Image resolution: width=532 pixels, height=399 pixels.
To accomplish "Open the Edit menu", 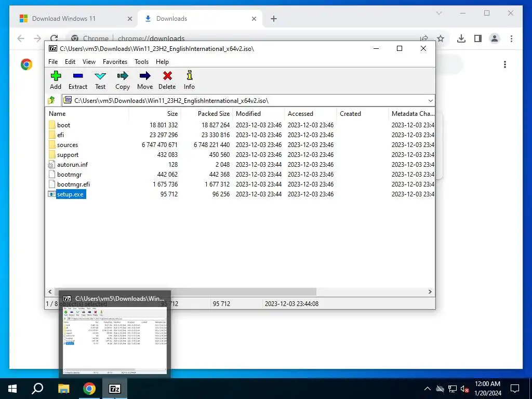I will [x=70, y=62].
